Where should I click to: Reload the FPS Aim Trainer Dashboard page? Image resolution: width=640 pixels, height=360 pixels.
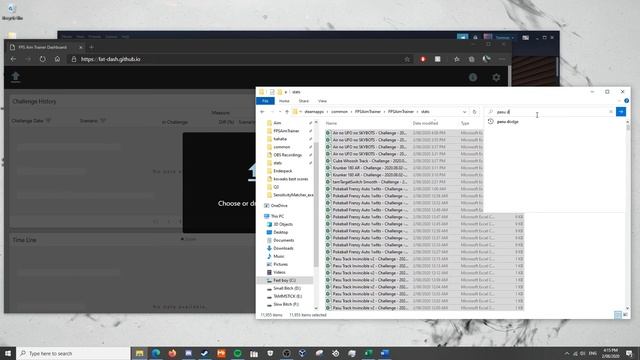[x=42, y=59]
